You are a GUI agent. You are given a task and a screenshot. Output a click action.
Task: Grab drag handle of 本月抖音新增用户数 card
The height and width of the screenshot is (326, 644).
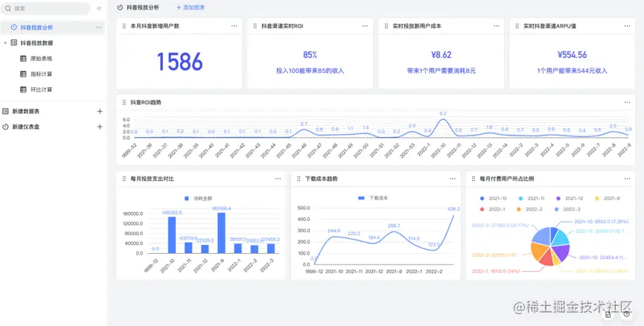(x=124, y=26)
